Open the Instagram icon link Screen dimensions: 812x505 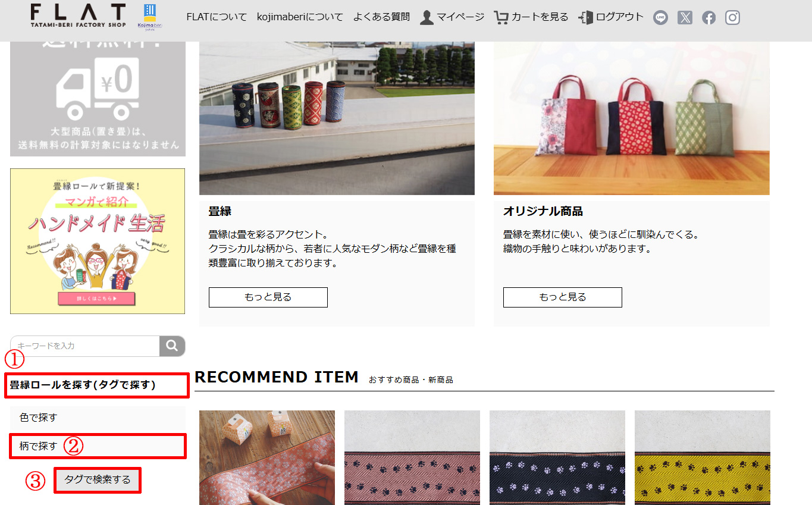click(x=732, y=17)
